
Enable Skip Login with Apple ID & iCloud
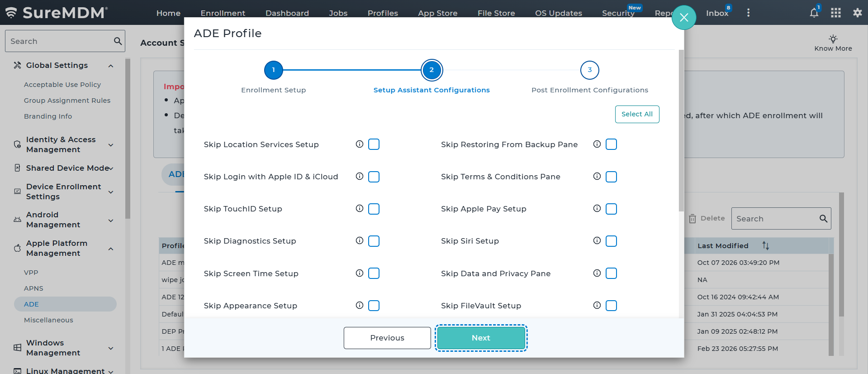click(374, 177)
